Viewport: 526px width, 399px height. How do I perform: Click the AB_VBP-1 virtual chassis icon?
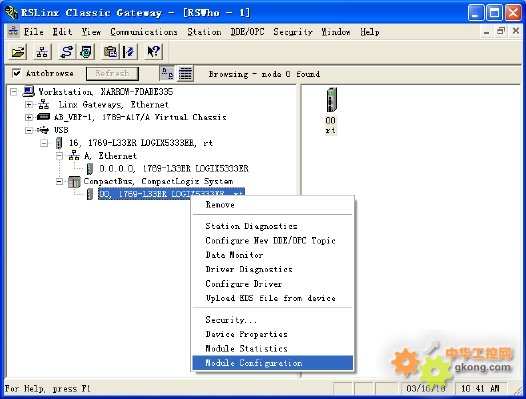click(43, 117)
